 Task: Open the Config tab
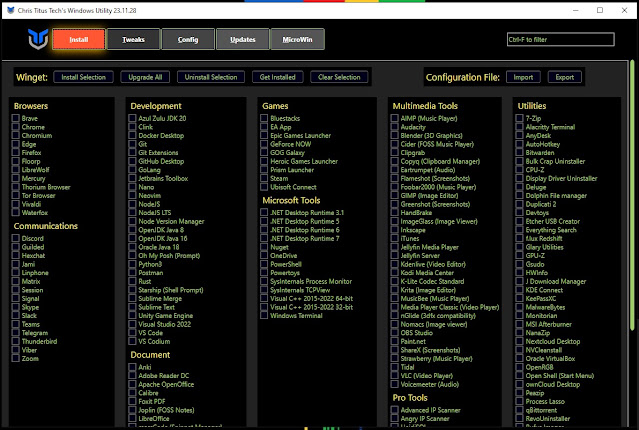(188, 40)
